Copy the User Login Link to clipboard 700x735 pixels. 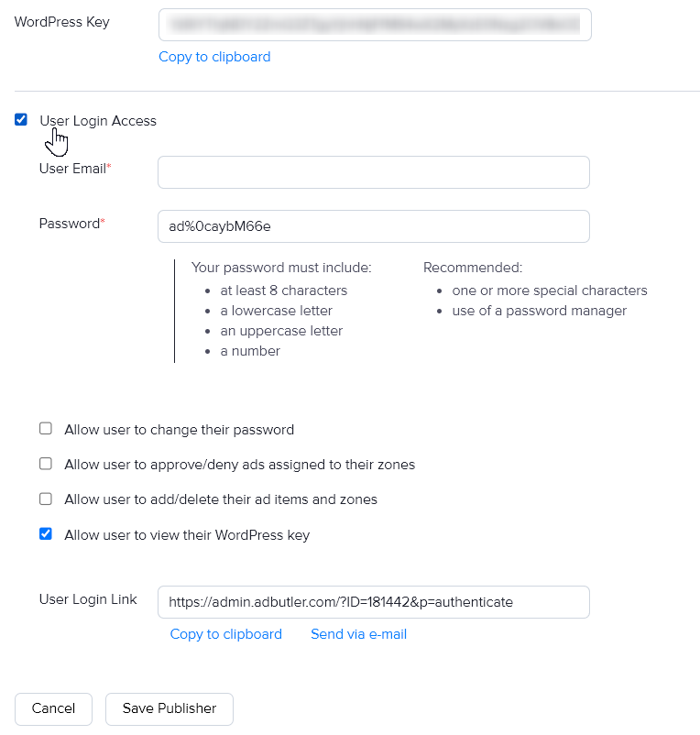coord(225,634)
